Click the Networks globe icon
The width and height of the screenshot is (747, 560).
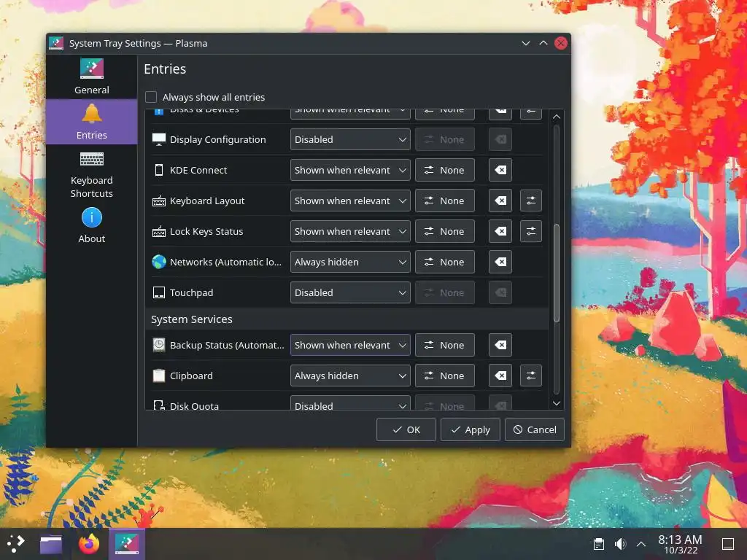coord(158,262)
